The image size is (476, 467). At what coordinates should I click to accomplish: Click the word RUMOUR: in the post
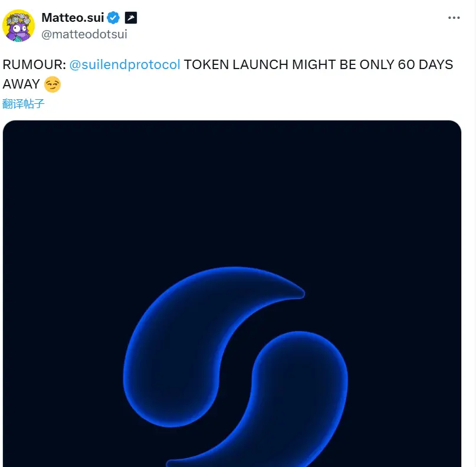tap(34, 65)
